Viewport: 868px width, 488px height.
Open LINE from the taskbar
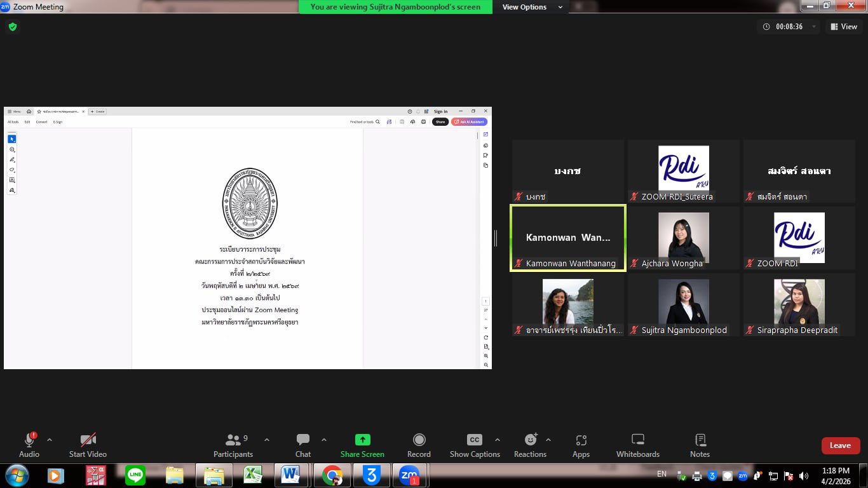135,475
